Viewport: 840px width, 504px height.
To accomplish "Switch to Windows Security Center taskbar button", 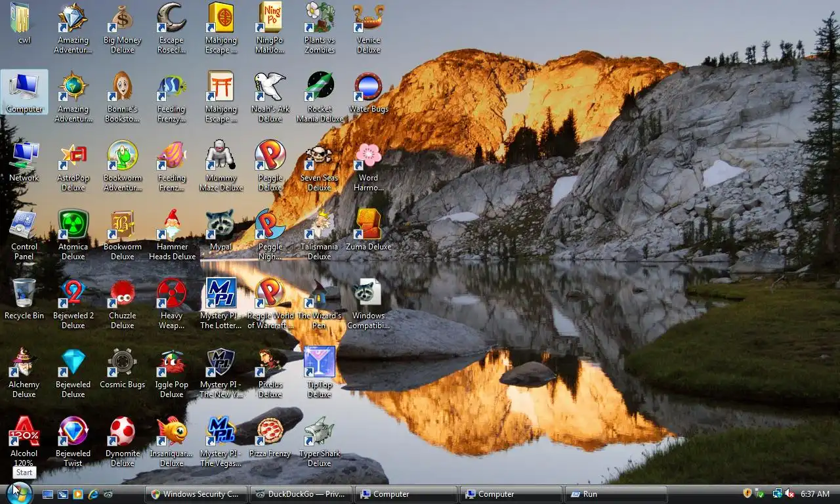I will point(196,494).
